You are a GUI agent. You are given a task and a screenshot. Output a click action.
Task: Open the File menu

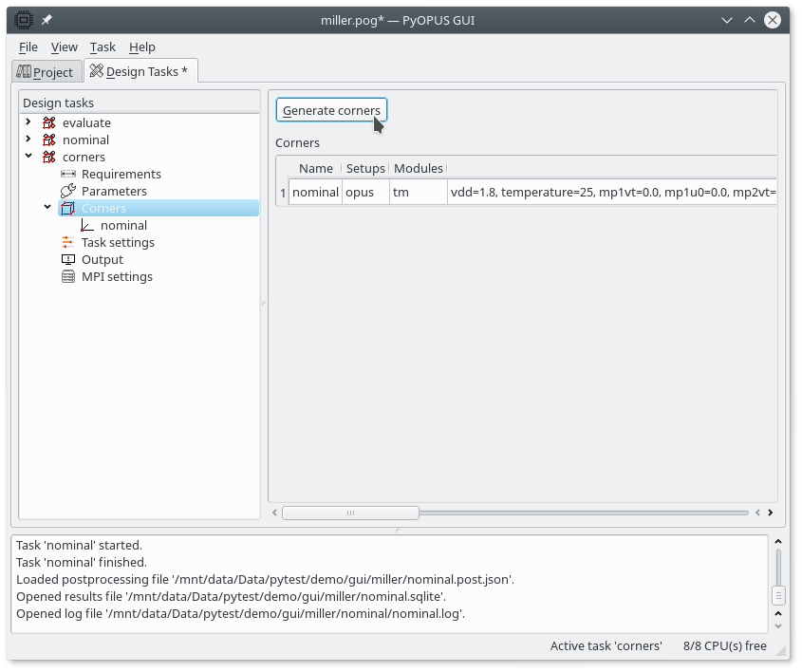[28, 47]
